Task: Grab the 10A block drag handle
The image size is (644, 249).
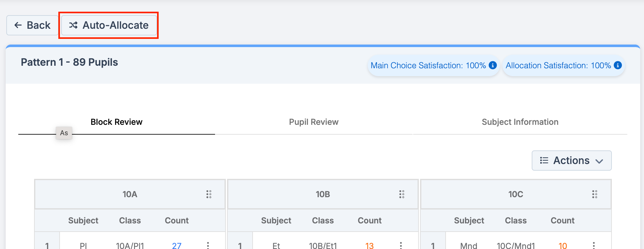Action: coord(209,194)
